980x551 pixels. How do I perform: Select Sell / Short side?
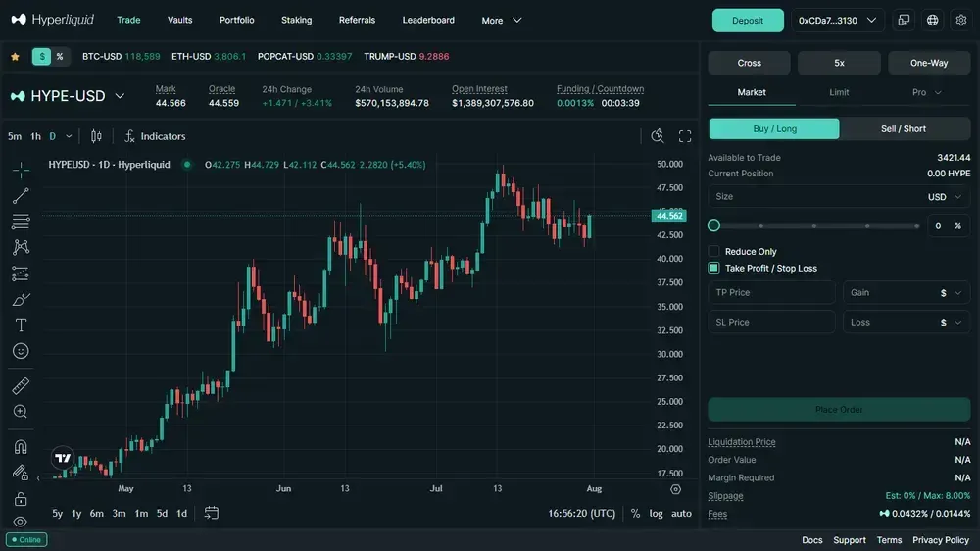[904, 128]
